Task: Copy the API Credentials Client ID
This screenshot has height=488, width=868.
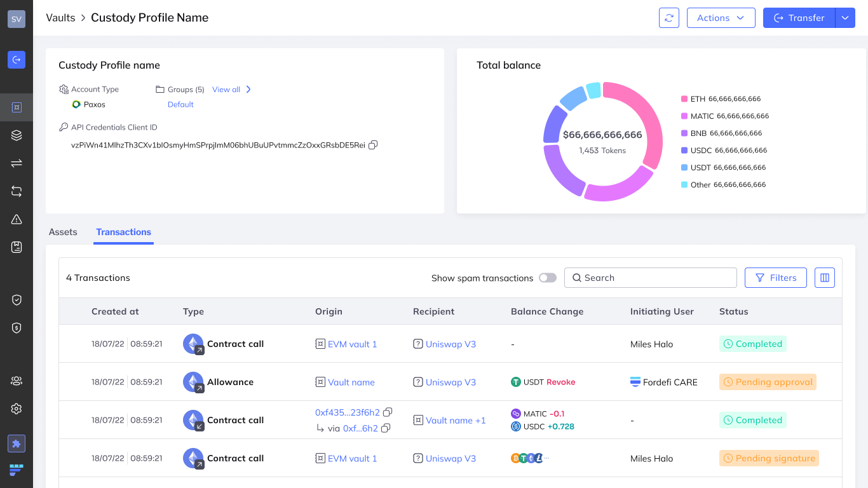Action: pos(374,145)
